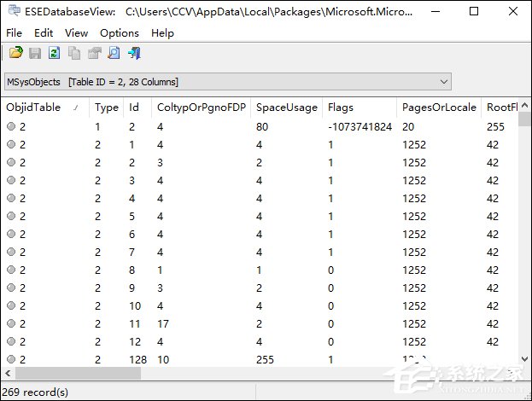This screenshot has width=532, height=401.
Task: Click the PagesOrLocale column header
Action: 436,108
